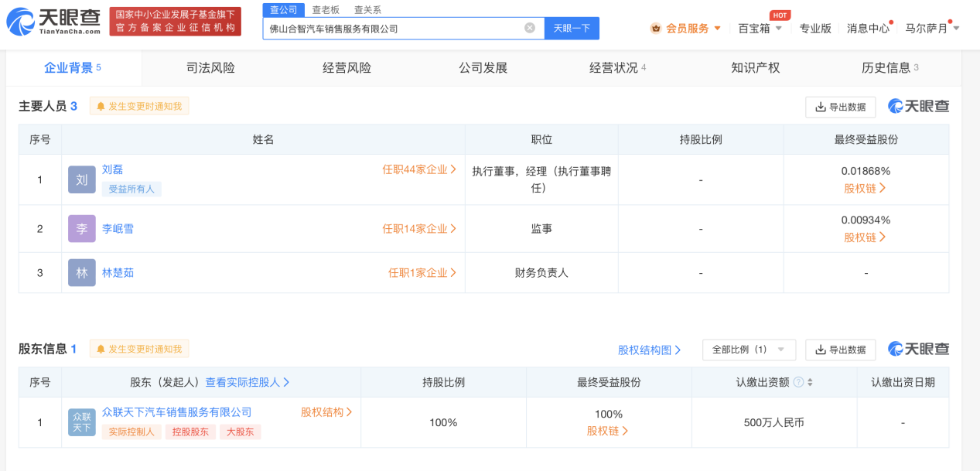The height and width of the screenshot is (471, 980).
Task: Select the 经营状况 tab
Action: pos(618,68)
